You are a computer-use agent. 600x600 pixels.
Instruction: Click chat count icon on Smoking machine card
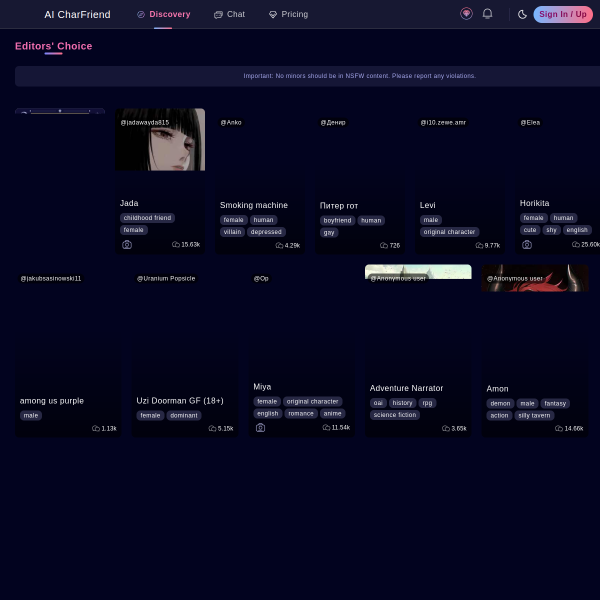(x=279, y=245)
